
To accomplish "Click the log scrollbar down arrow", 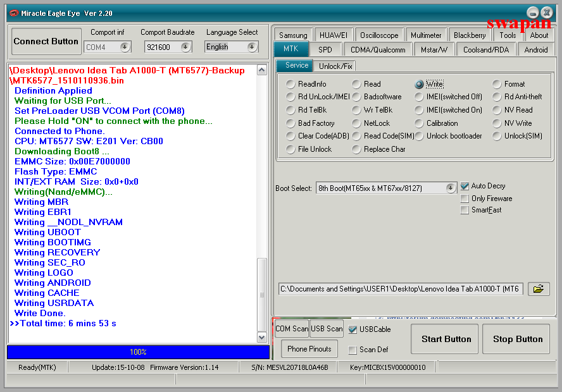I will [262, 337].
